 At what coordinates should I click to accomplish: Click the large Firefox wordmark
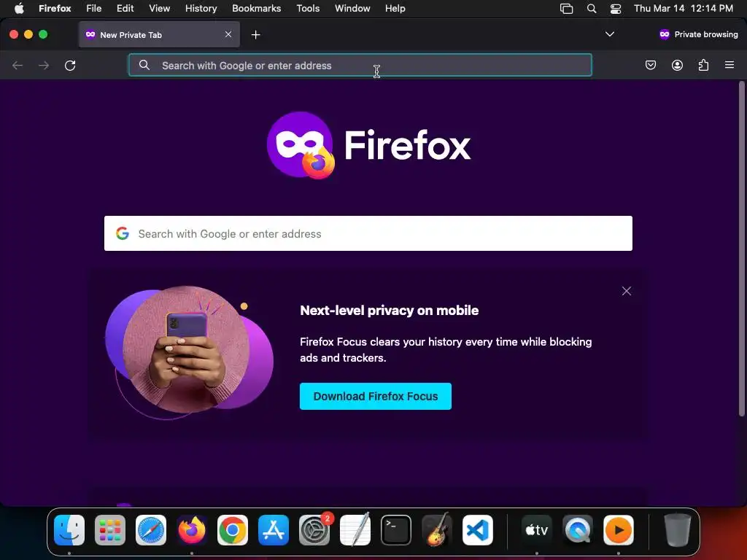click(407, 145)
